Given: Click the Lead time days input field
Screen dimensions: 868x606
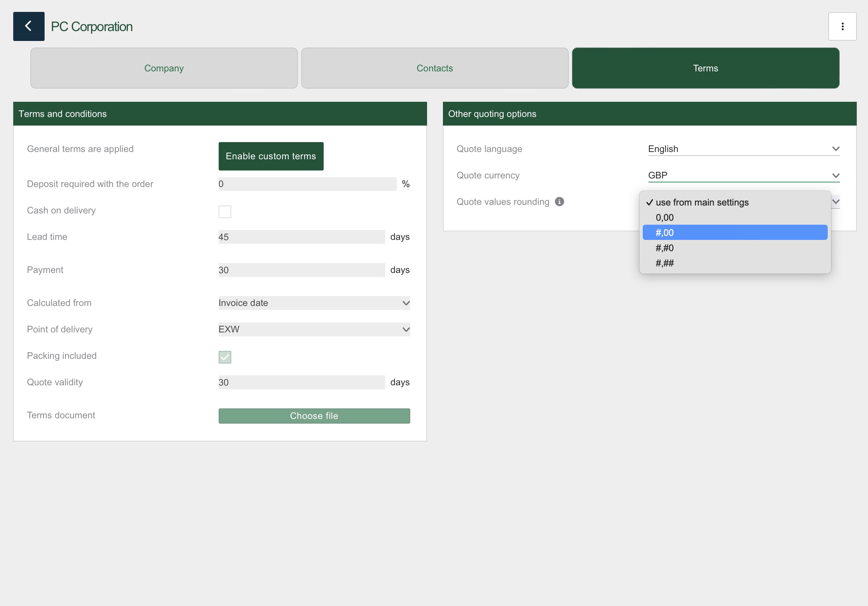Looking at the screenshot, I should click(301, 237).
